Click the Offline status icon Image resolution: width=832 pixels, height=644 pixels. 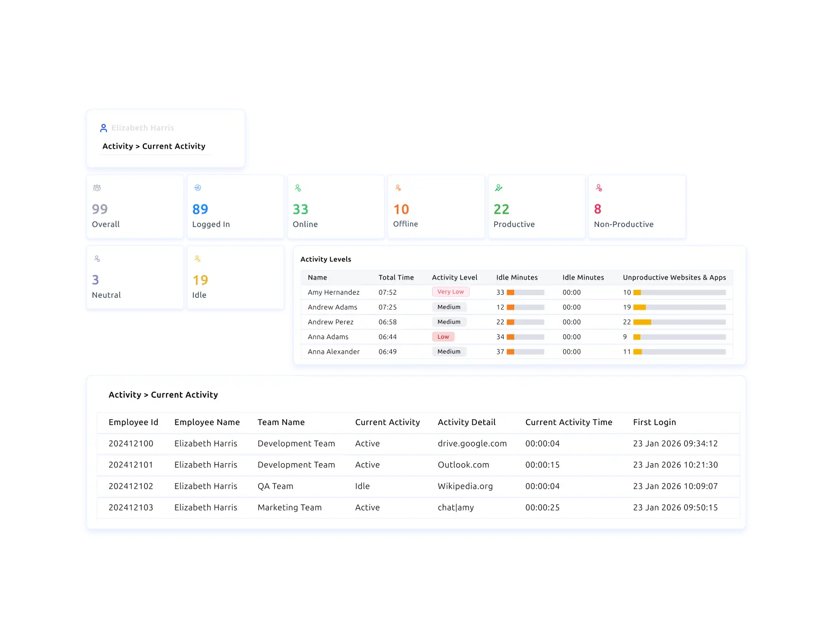click(398, 187)
